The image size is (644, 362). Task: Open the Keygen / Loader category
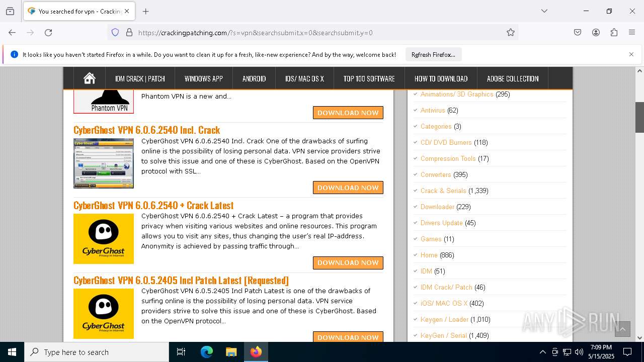(x=444, y=319)
